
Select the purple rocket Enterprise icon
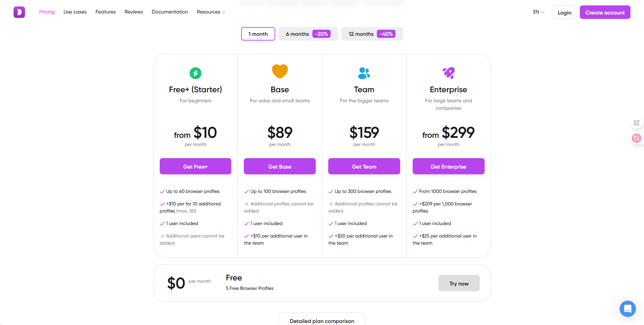tap(448, 73)
